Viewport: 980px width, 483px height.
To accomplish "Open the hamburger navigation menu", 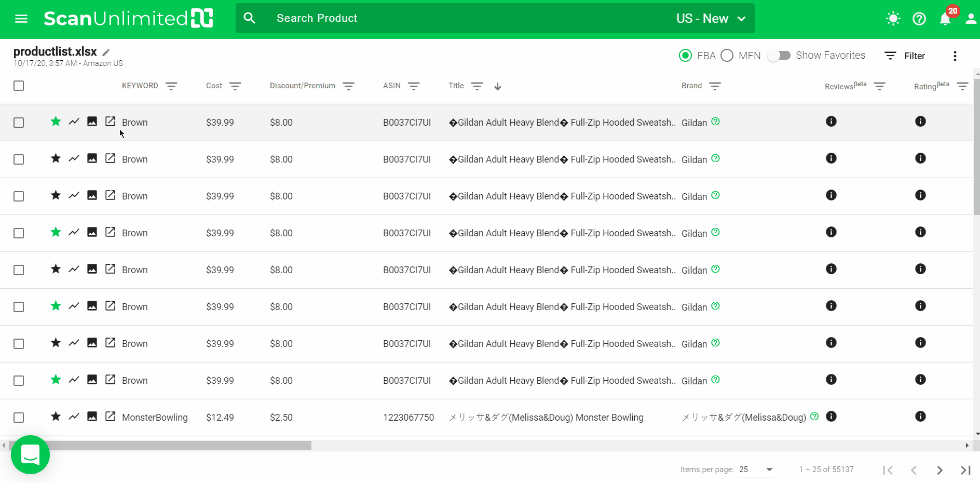I will click(x=21, y=19).
